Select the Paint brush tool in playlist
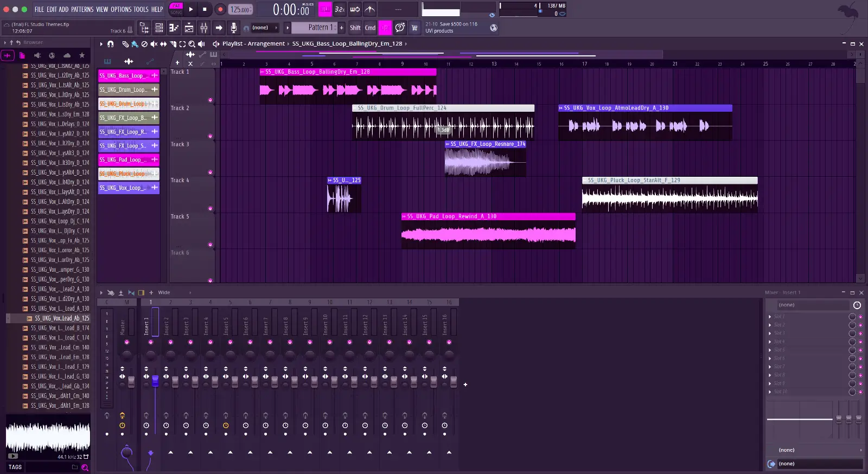Screen dimensions: 868x474 [135, 44]
